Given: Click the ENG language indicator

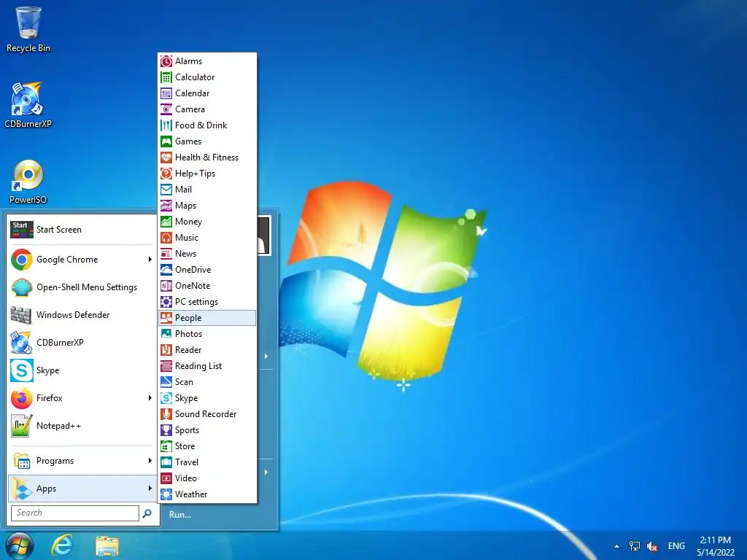Looking at the screenshot, I should point(676,545).
